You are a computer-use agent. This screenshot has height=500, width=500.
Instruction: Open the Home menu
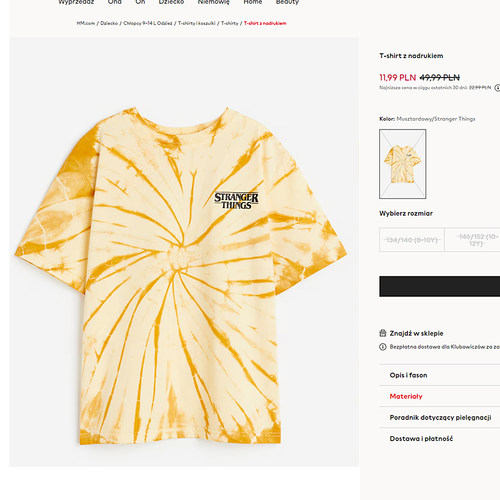pyautogui.click(x=253, y=2)
